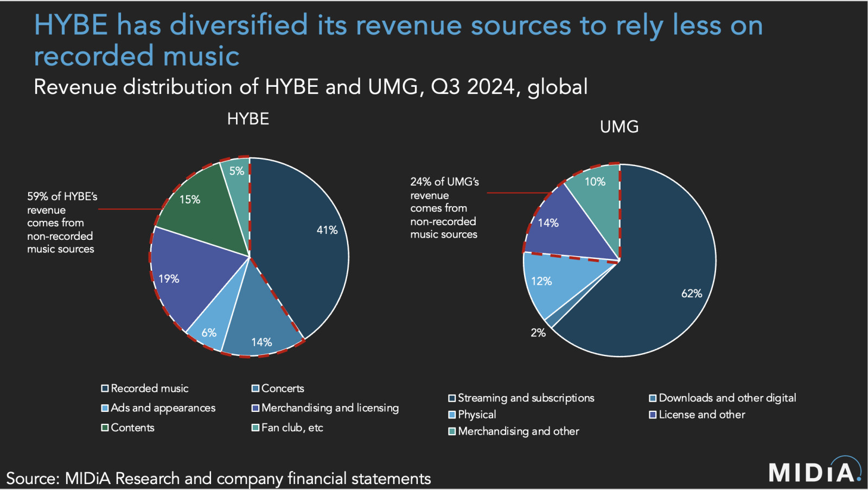The width and height of the screenshot is (868, 490).
Task: Click the 'Contents' legend label
Action: (x=132, y=428)
